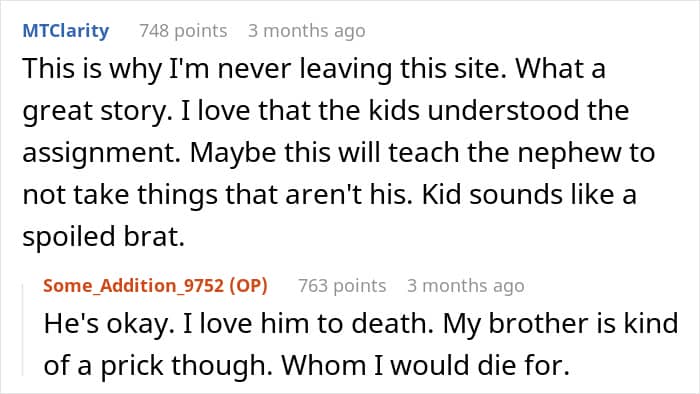Screen dimensions: 700x394
Task: Click the sentence "He's okay." in reply
Action: click(x=109, y=324)
